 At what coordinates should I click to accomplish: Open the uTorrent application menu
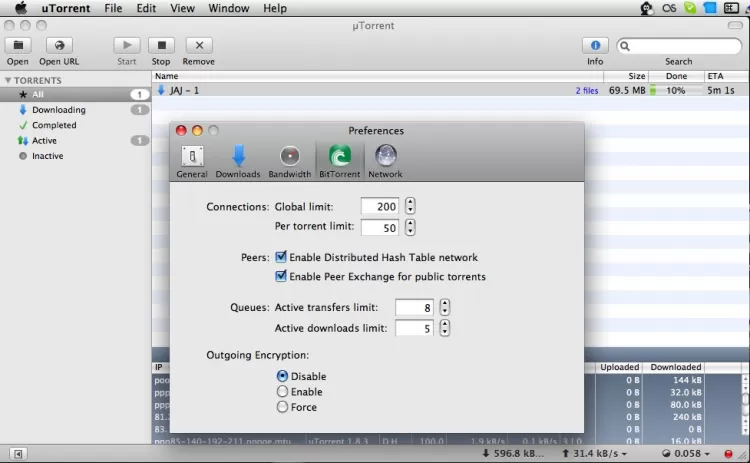tap(66, 8)
